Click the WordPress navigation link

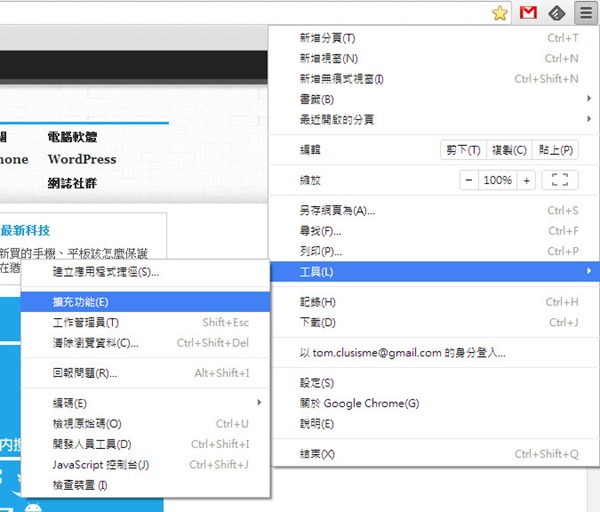[81, 160]
